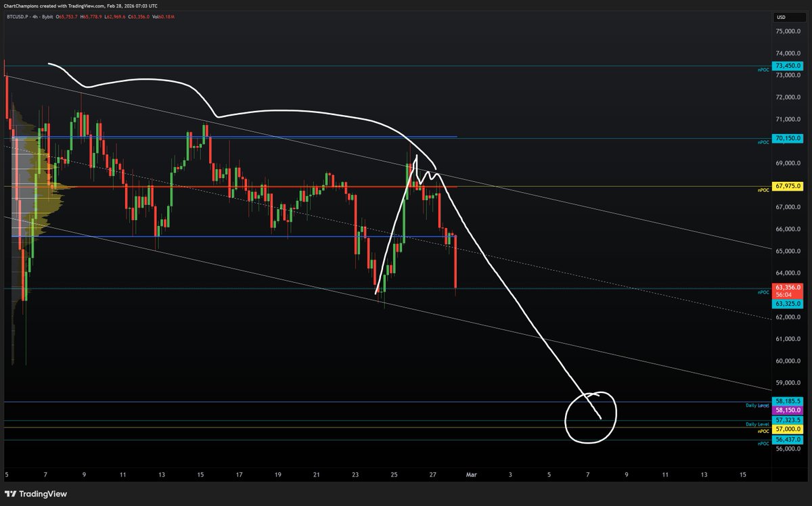Click the open value 65,753.7 in legend

pos(68,17)
